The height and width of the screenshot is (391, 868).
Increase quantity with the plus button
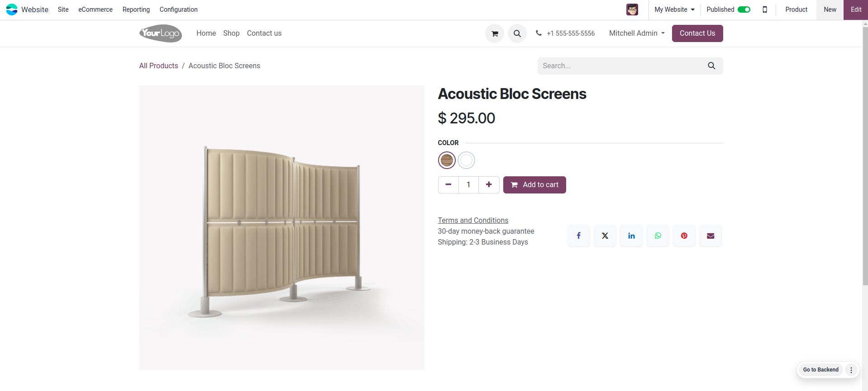click(x=489, y=184)
